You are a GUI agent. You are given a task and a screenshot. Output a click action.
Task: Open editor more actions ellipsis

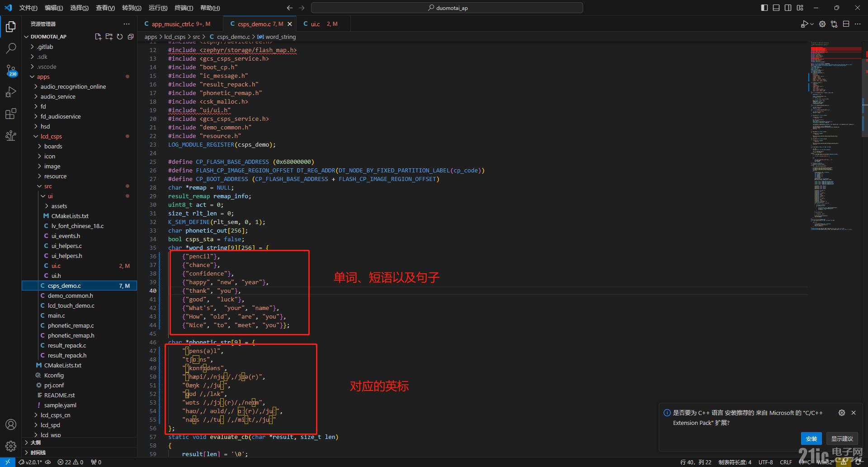(x=858, y=24)
